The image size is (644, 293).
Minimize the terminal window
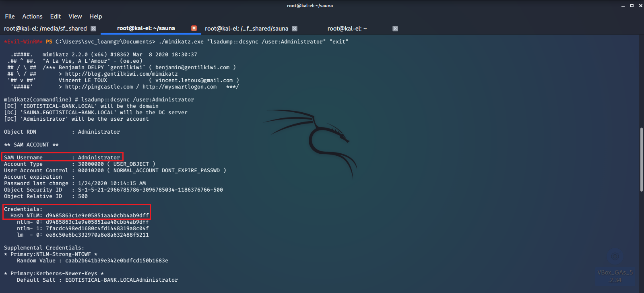tap(623, 6)
